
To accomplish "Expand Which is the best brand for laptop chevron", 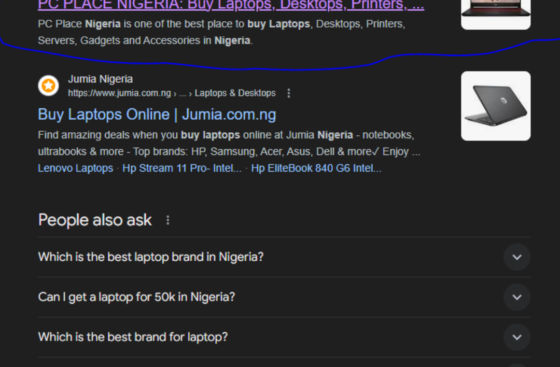I will tap(517, 337).
